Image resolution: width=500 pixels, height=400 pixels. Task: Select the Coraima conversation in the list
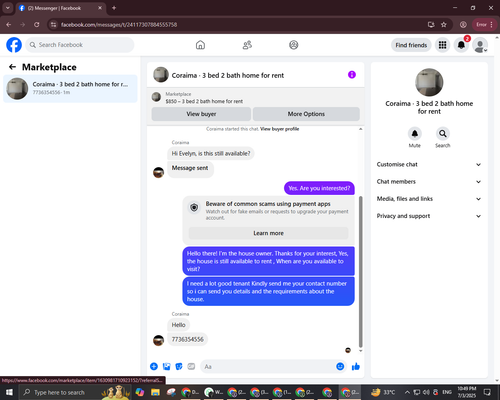click(x=70, y=89)
